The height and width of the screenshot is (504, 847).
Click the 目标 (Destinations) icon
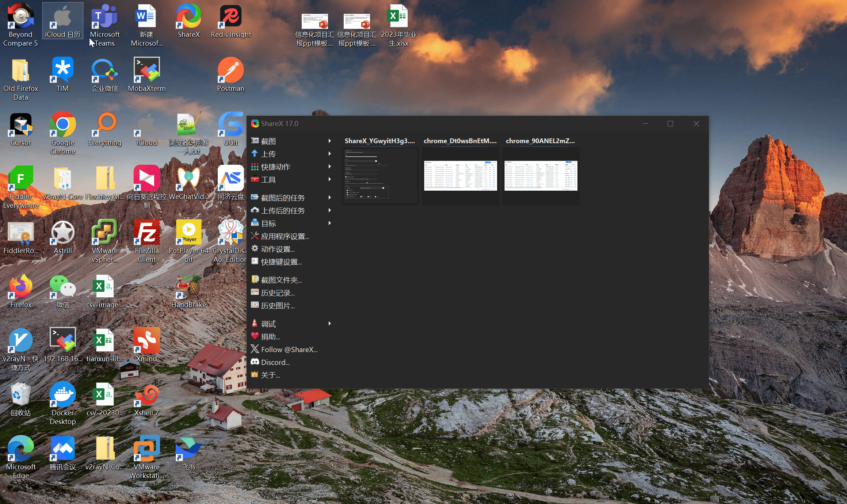coord(255,223)
